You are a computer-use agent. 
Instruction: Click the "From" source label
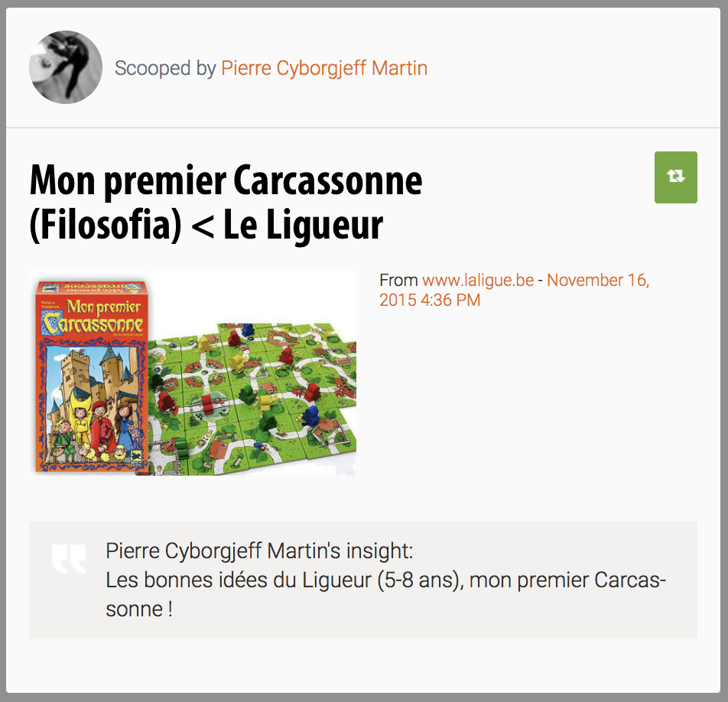(398, 280)
